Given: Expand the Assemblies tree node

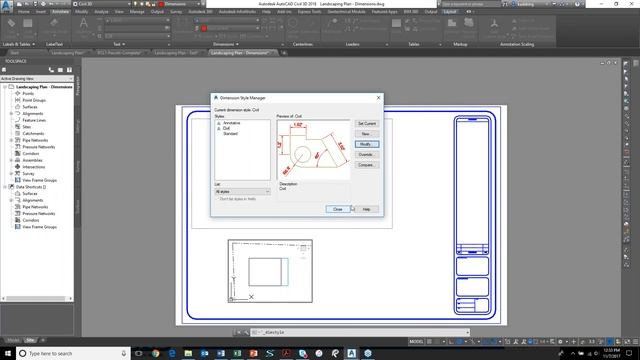Looking at the screenshot, I should click(11, 160).
